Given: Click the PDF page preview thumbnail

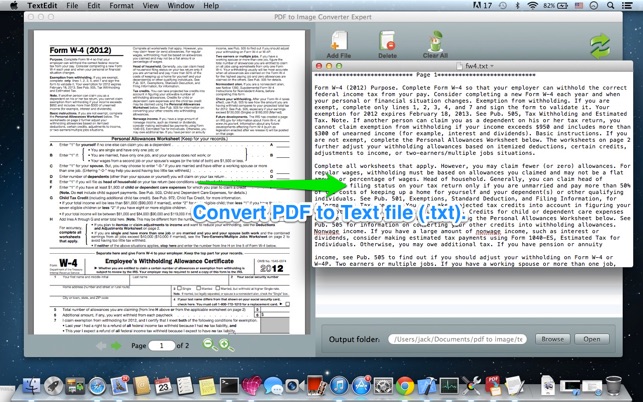Looking at the screenshot, I should 169,182.
